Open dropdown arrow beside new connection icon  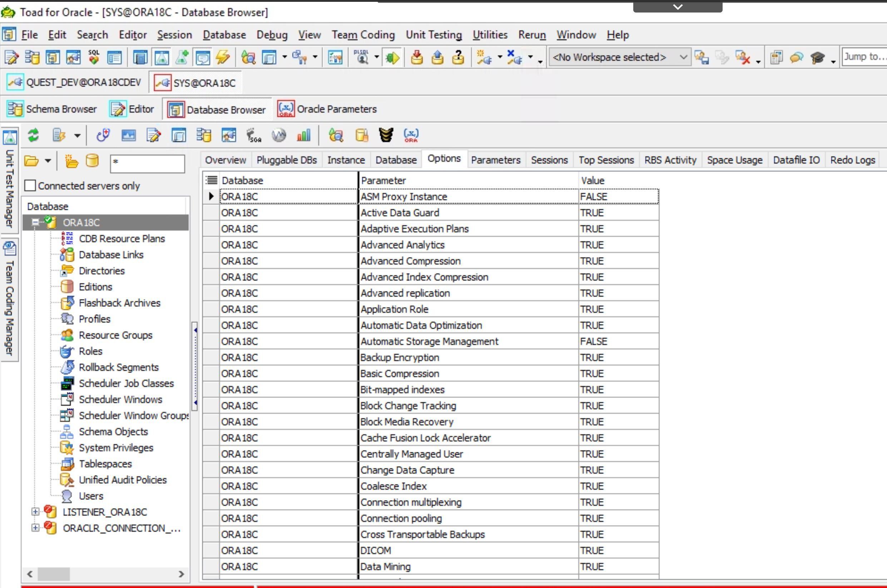(500, 57)
